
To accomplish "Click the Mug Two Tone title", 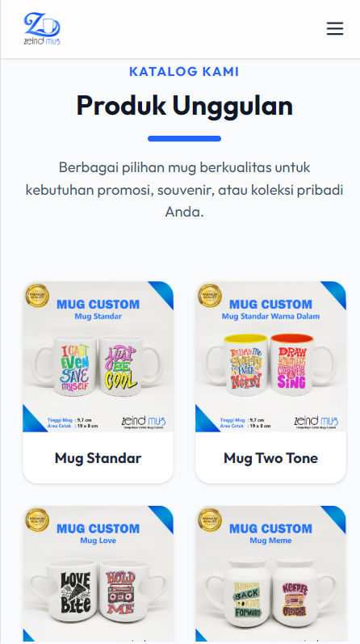I will point(270,458).
